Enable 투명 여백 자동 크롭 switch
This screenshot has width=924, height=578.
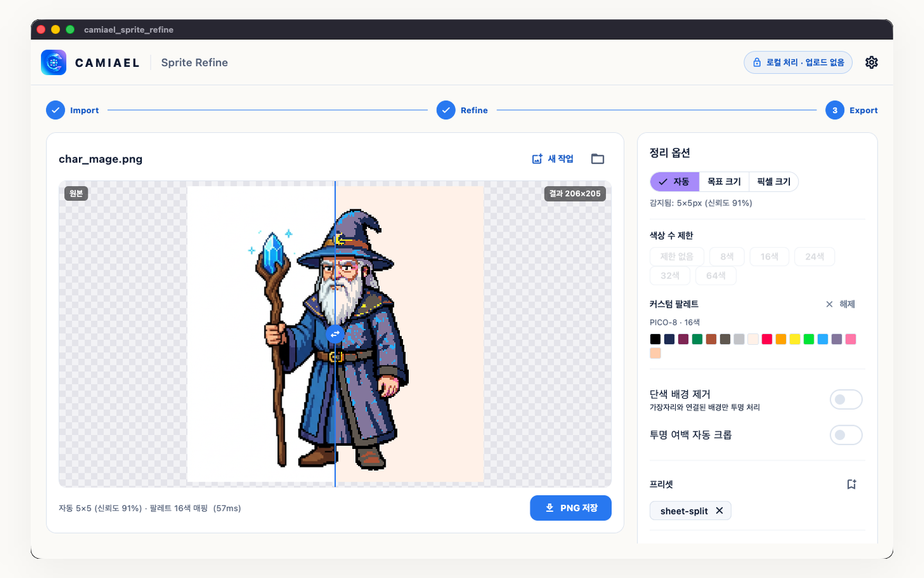(x=846, y=435)
